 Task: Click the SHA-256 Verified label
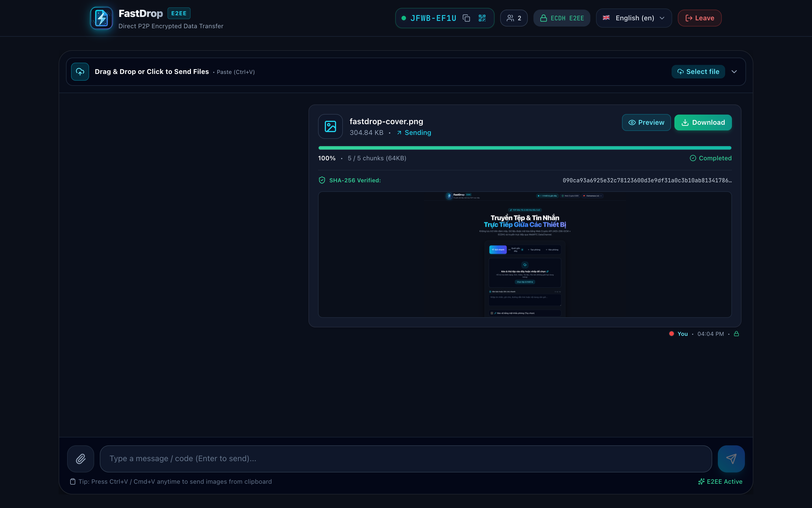(355, 180)
